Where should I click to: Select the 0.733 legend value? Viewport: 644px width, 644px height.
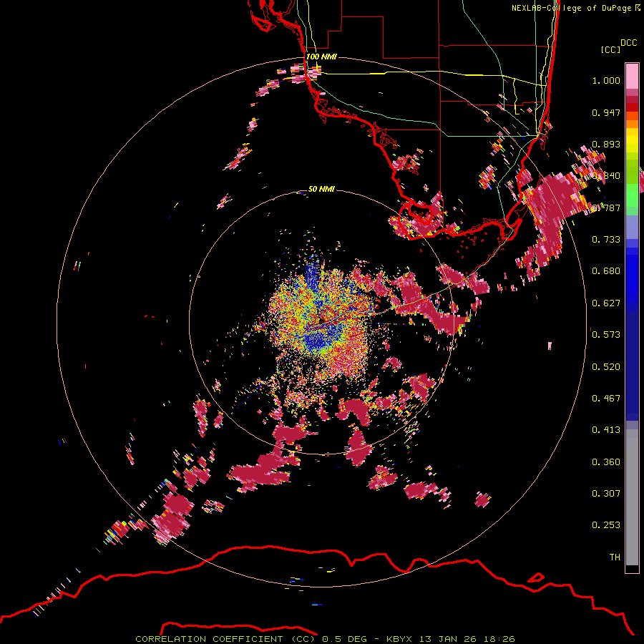(x=606, y=240)
